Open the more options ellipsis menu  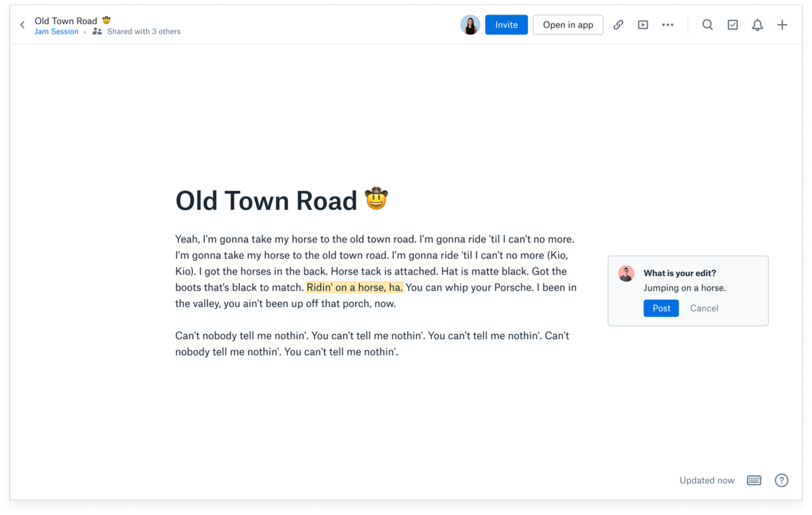click(667, 25)
